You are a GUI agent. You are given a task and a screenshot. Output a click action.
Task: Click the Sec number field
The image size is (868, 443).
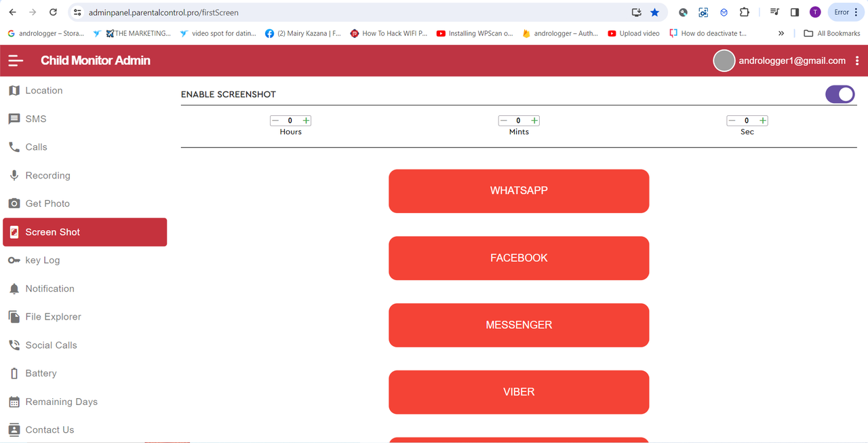[747, 121]
